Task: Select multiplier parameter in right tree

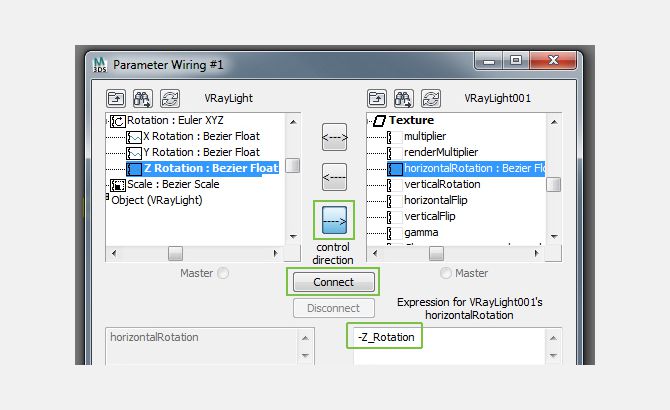Action: coord(425,136)
